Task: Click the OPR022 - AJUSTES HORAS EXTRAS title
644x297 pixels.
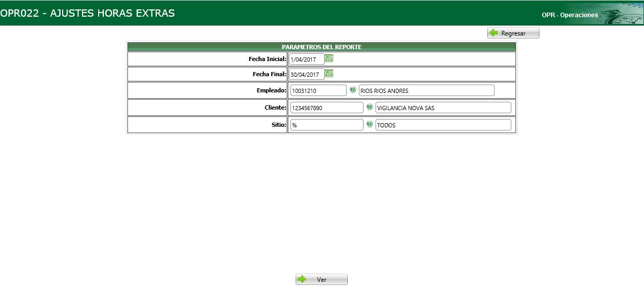Action: [88, 13]
